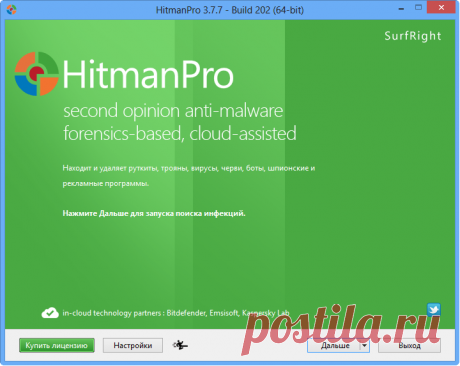This screenshot has height=366, width=460.
Task: Click the HitmanPro crosshair logo
Action: [x=37, y=74]
